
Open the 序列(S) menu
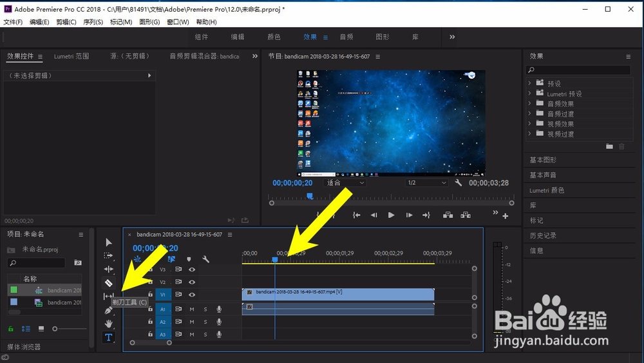click(93, 22)
